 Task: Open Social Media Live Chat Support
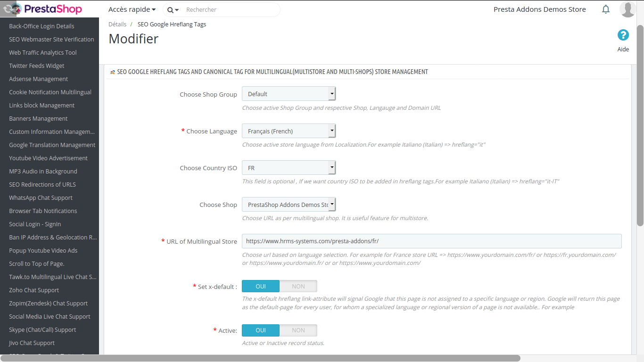50,316
